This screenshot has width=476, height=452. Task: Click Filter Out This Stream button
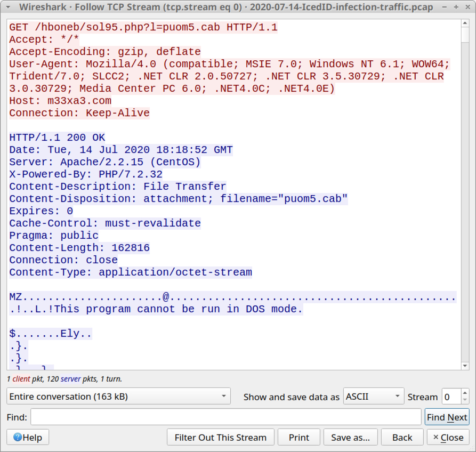click(220, 438)
